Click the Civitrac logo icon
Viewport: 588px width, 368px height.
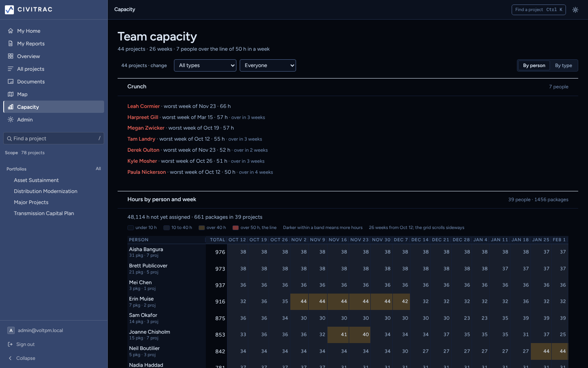pyautogui.click(x=9, y=9)
